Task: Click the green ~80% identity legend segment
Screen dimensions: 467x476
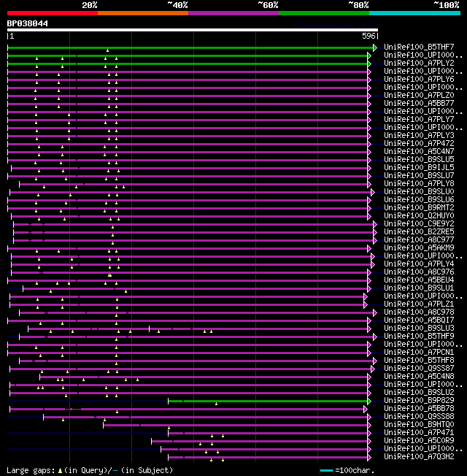Action: [x=324, y=13]
